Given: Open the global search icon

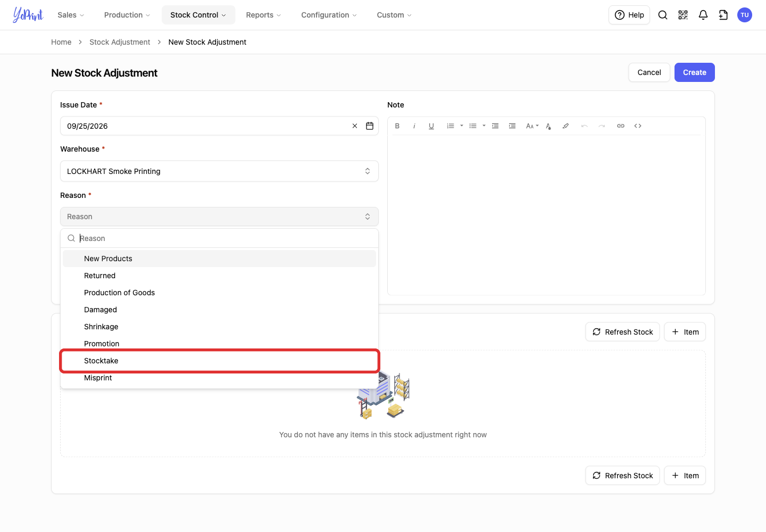Looking at the screenshot, I should point(663,15).
